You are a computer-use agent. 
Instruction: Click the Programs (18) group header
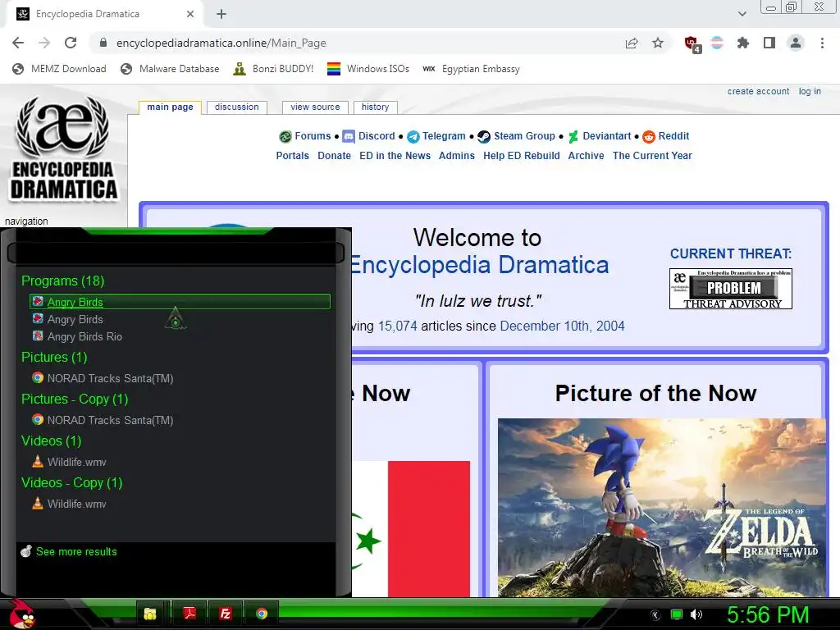click(x=62, y=281)
